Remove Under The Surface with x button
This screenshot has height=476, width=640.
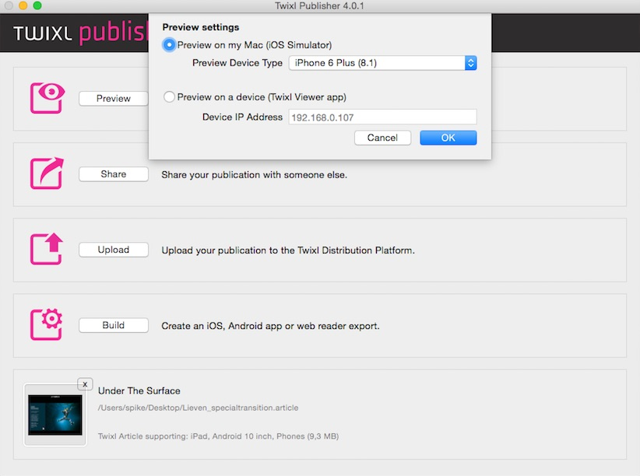tap(85, 384)
